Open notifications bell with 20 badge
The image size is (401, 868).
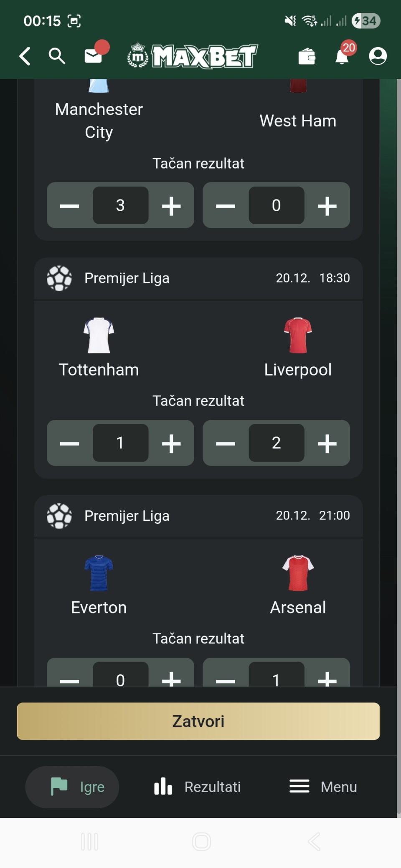pos(342,56)
